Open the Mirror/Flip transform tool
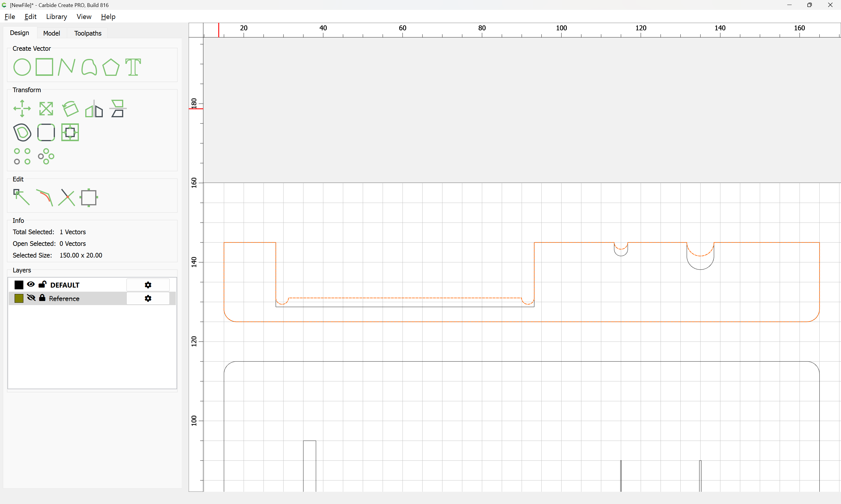The height and width of the screenshot is (504, 841). (94, 109)
